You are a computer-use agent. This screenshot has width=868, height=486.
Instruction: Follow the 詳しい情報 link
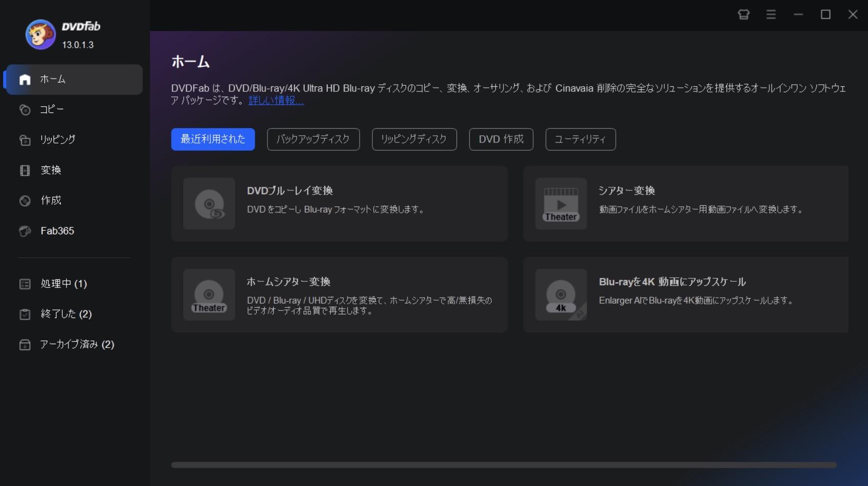pyautogui.click(x=276, y=101)
